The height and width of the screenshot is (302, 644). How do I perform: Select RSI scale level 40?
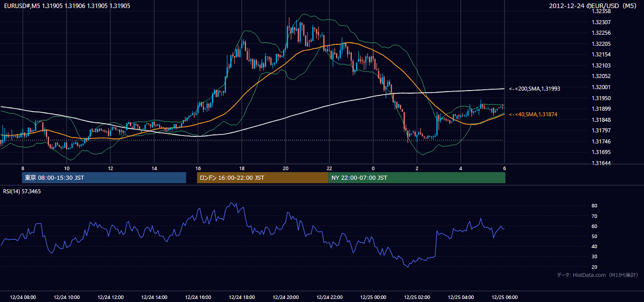click(x=594, y=246)
